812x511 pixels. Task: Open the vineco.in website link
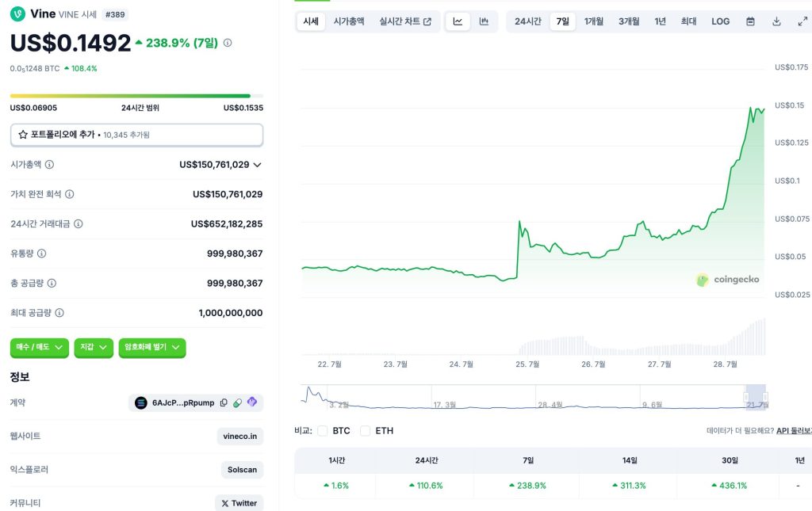[239, 436]
